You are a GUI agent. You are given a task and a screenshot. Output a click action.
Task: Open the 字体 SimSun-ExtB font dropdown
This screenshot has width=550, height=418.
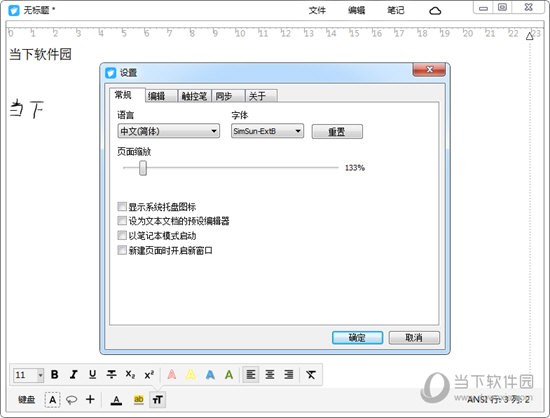click(267, 131)
